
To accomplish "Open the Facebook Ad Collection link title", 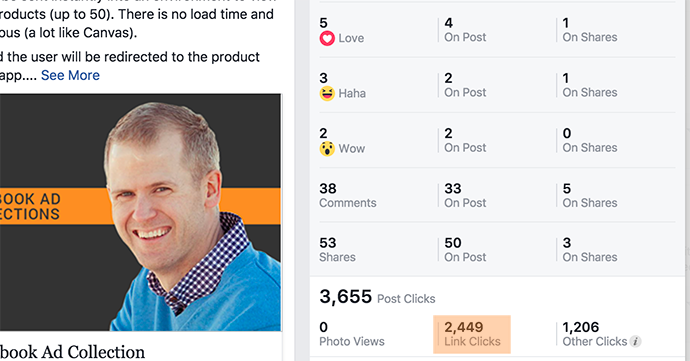I will click(72, 352).
